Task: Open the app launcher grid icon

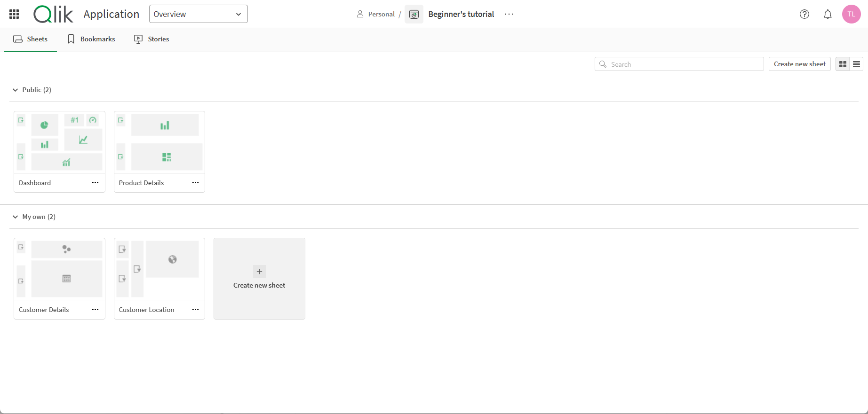Action: [x=14, y=14]
